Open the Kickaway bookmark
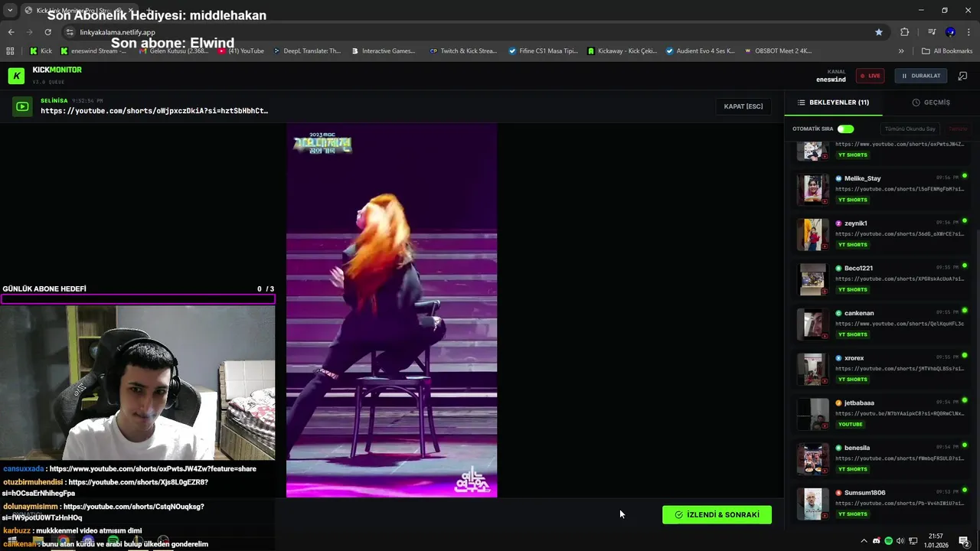980x551 pixels. point(622,51)
